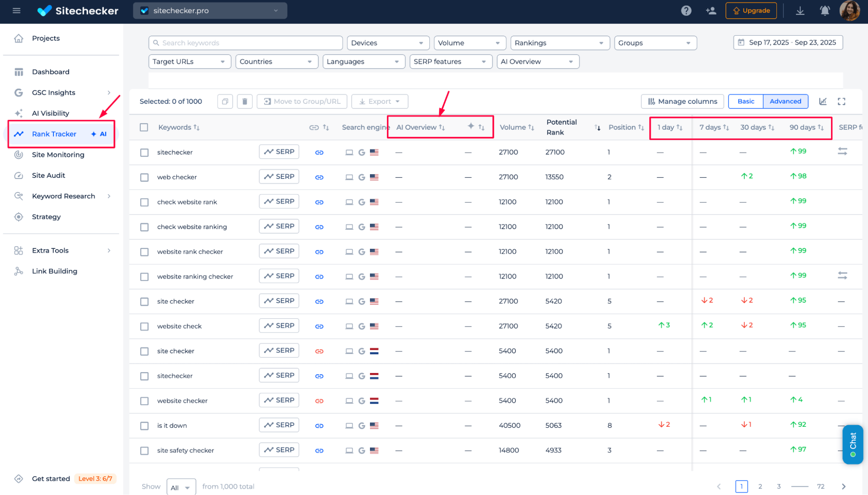Check the check website rank row checkbox
The image size is (868, 495).
click(x=144, y=202)
